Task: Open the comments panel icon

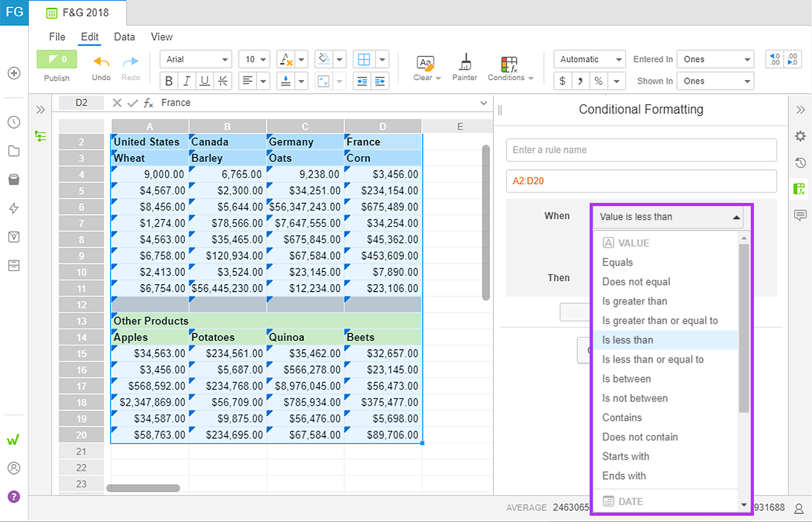Action: pyautogui.click(x=800, y=215)
